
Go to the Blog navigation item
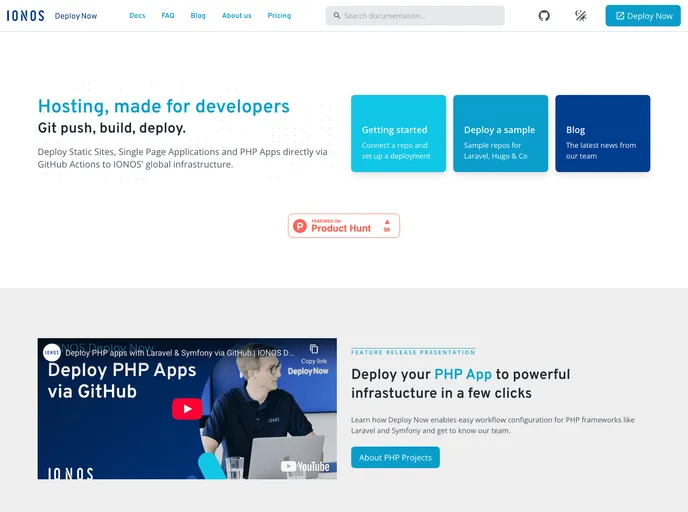(x=198, y=16)
